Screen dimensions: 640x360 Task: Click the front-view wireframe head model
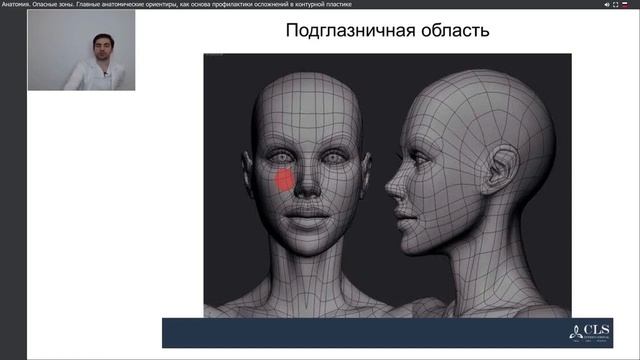pos(307,192)
